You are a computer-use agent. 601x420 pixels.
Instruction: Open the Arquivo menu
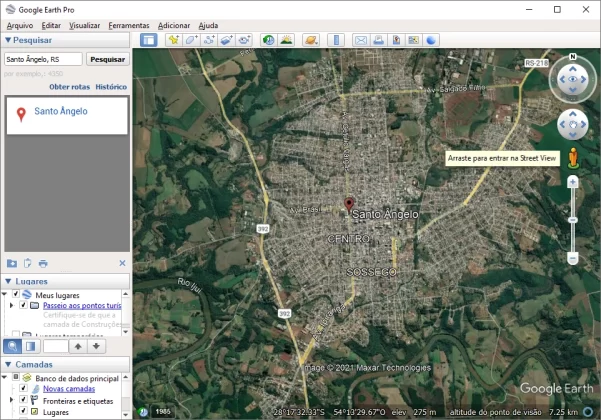(20, 25)
